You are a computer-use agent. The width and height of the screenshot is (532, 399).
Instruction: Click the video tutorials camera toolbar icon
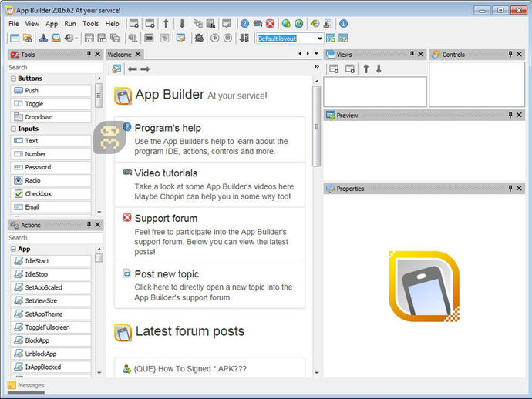(258, 24)
